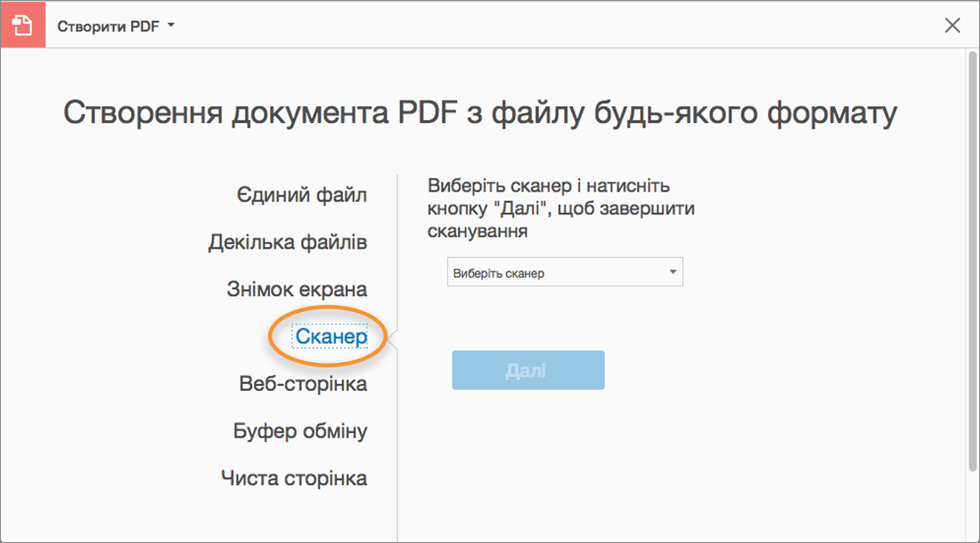Click the scanner dropdown arrow
The image size is (980, 543).
tap(673, 271)
